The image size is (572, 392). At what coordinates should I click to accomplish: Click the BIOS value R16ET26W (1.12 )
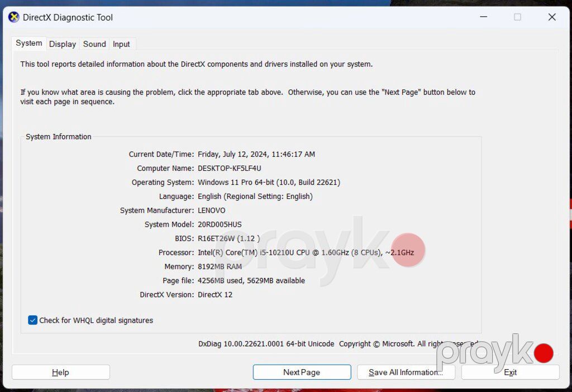pyautogui.click(x=228, y=238)
